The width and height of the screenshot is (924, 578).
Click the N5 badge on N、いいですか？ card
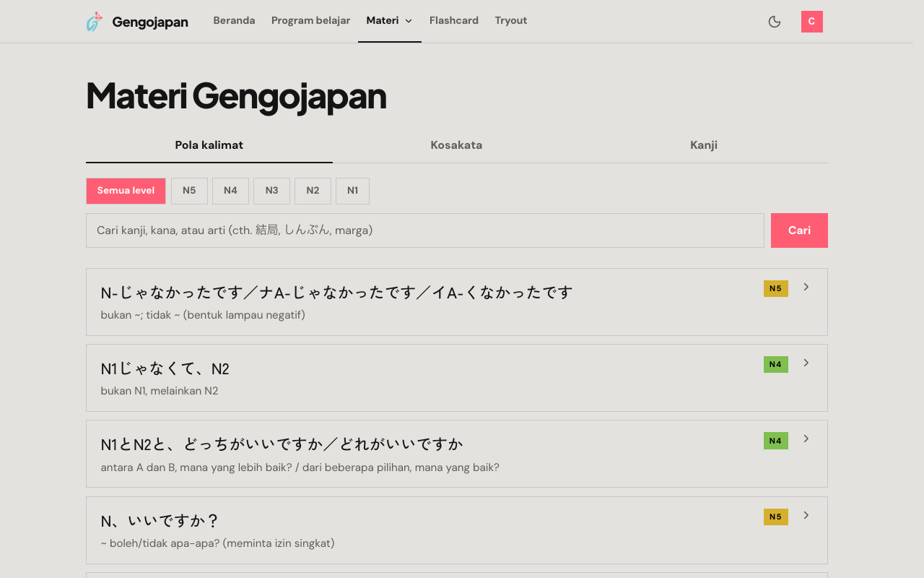[776, 517]
